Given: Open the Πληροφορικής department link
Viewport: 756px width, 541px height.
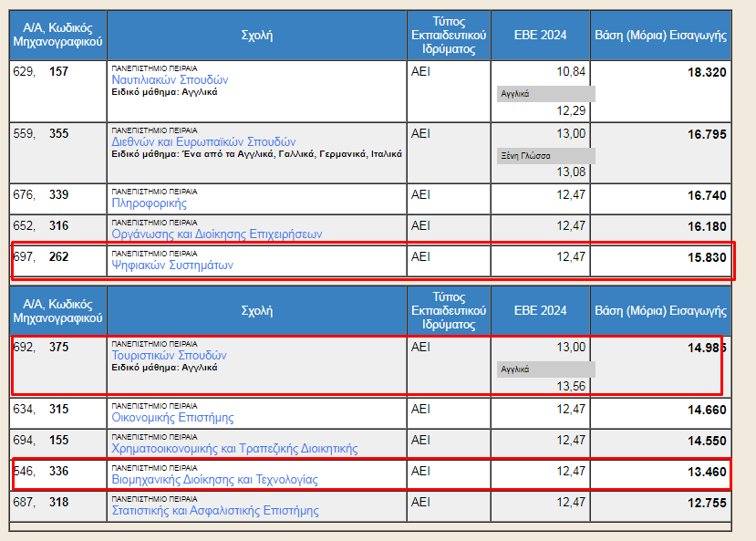Looking at the screenshot, I should (x=149, y=203).
